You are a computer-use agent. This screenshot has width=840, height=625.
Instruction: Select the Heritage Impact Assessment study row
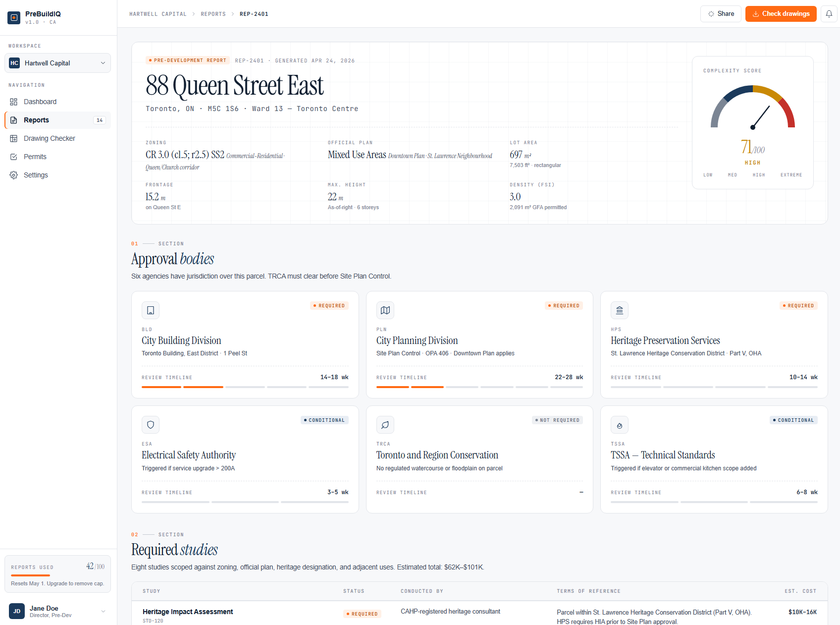(x=187, y=612)
